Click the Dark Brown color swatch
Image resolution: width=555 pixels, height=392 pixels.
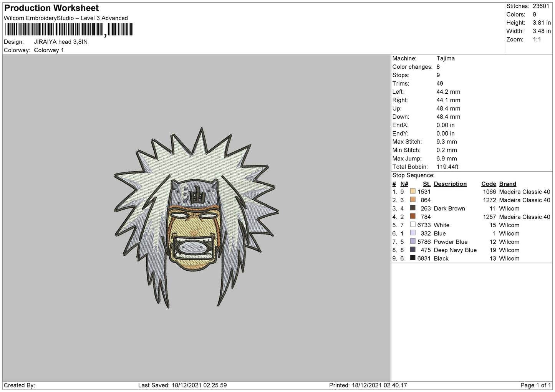pyautogui.click(x=413, y=208)
